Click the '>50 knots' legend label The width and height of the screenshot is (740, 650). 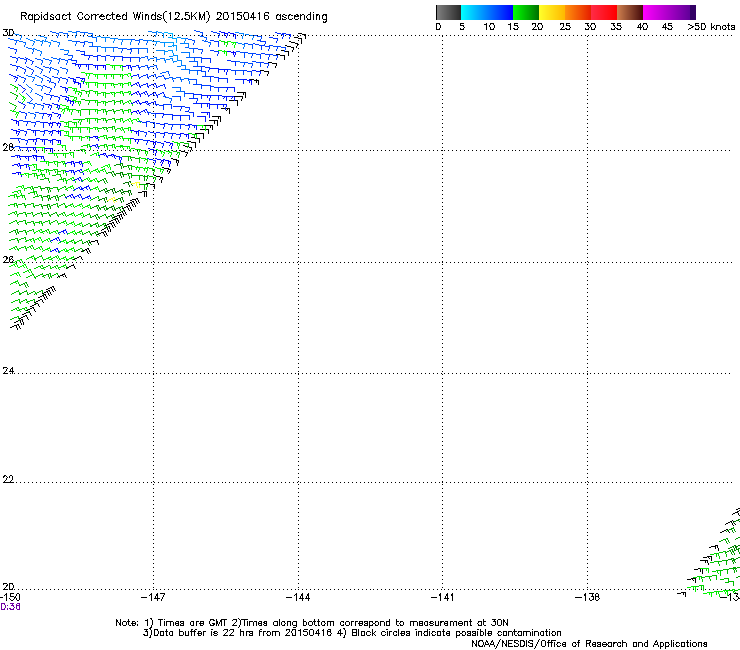(x=711, y=27)
